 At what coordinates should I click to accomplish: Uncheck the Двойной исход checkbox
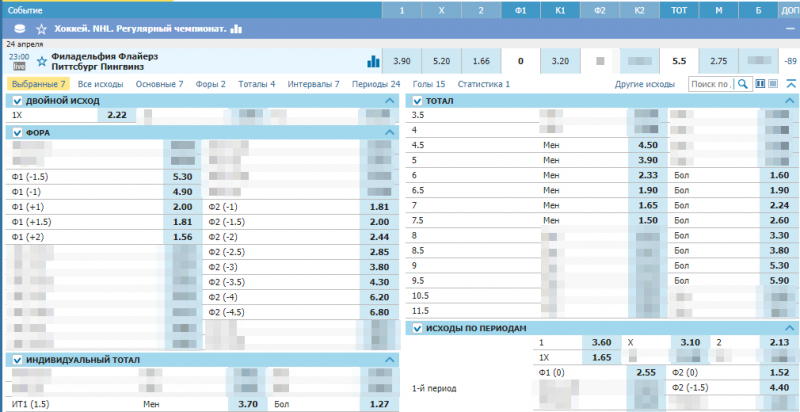pos(15,101)
